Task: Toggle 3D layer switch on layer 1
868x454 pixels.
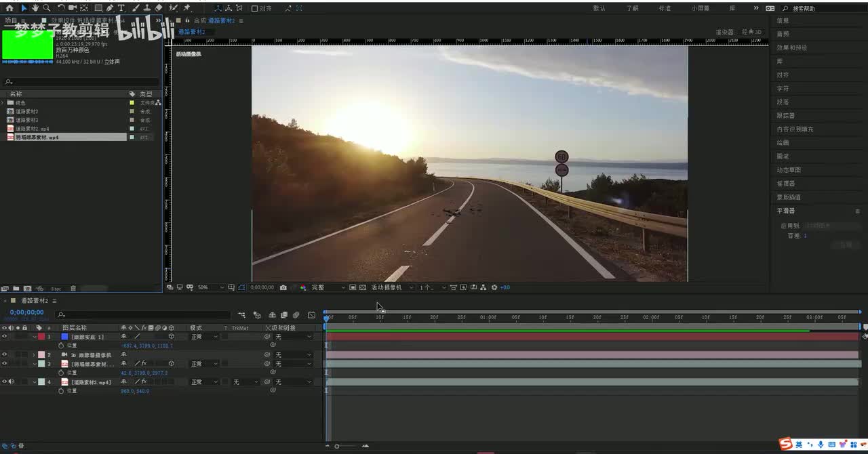Action: pos(171,337)
